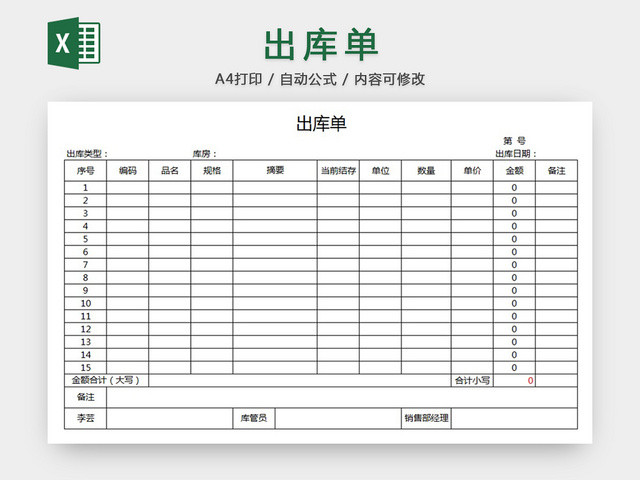Select the 单价 column header
Screen dimensions: 640x480
(x=472, y=171)
